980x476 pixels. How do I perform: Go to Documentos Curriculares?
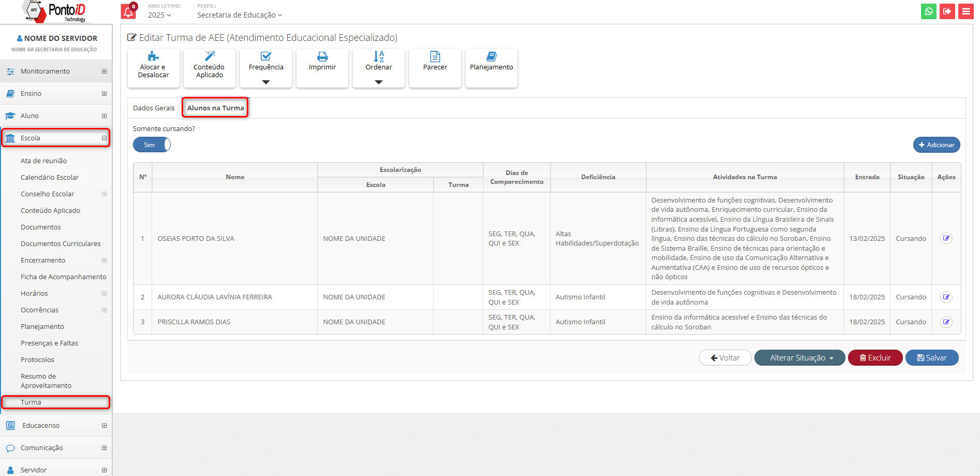click(61, 244)
